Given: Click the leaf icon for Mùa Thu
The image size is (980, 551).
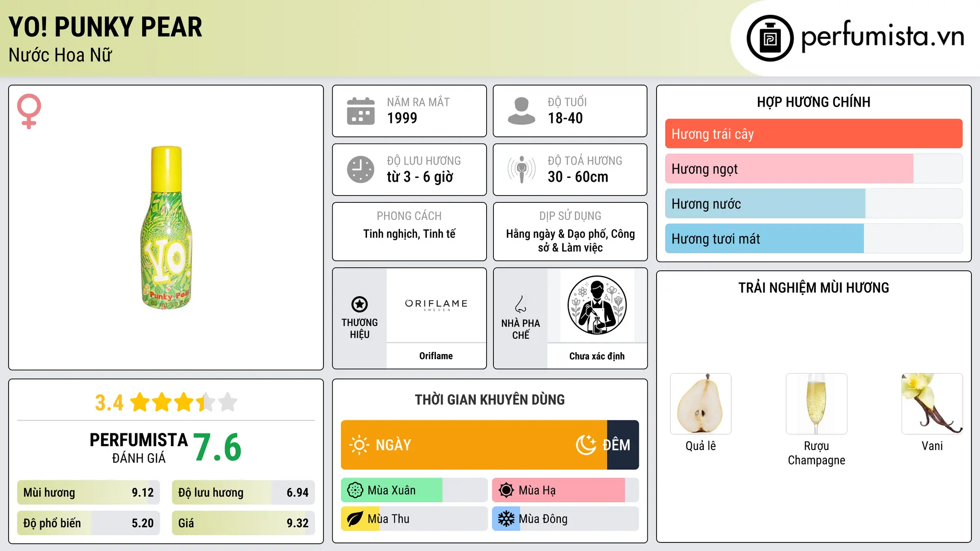Looking at the screenshot, I should (x=355, y=519).
